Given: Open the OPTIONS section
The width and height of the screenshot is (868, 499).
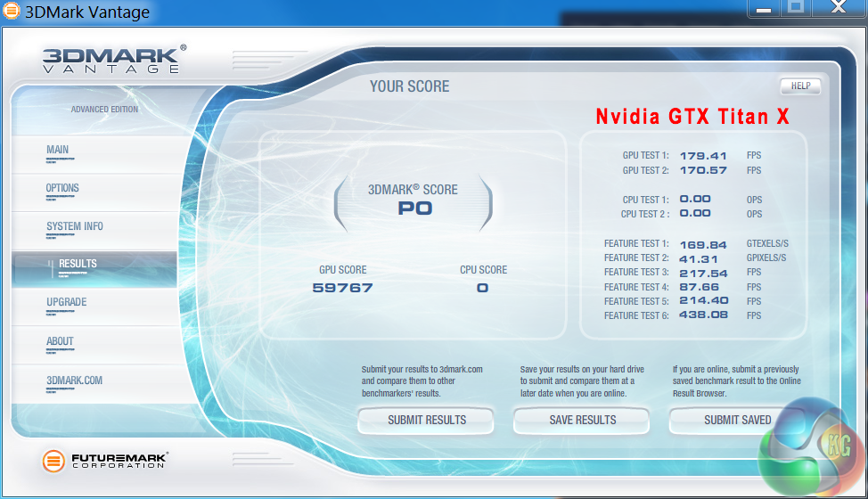Looking at the screenshot, I should pos(94,192).
